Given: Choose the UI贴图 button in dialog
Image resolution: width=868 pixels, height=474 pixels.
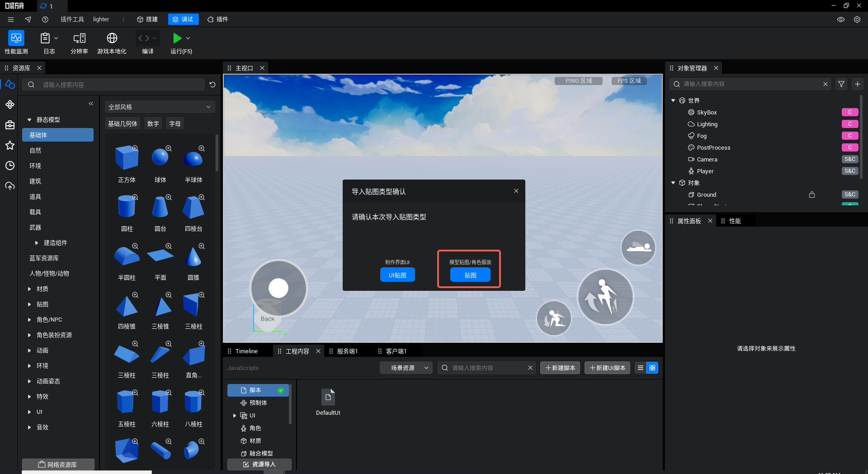Looking at the screenshot, I should coord(397,275).
